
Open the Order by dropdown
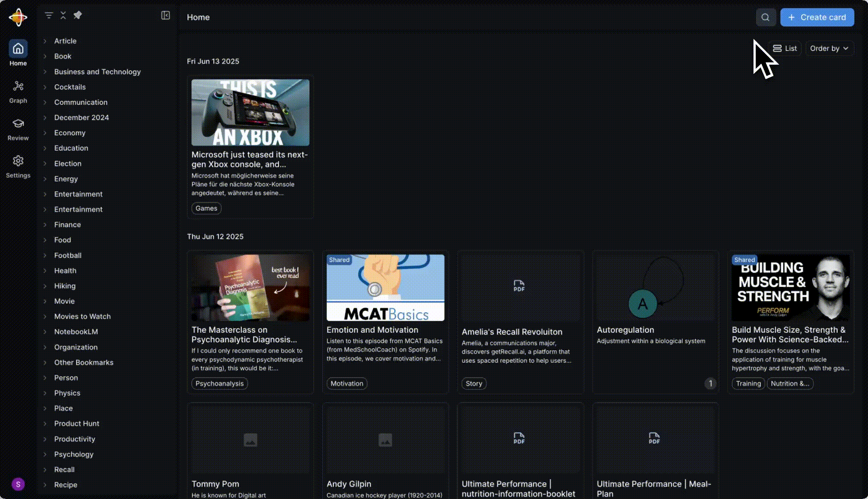coord(829,49)
